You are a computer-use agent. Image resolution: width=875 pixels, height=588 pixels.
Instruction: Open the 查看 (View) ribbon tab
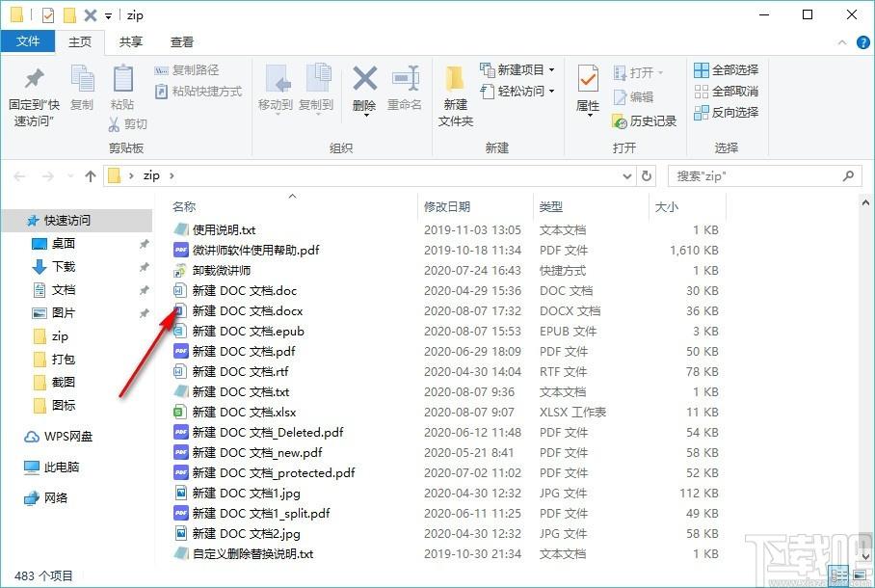(x=182, y=42)
